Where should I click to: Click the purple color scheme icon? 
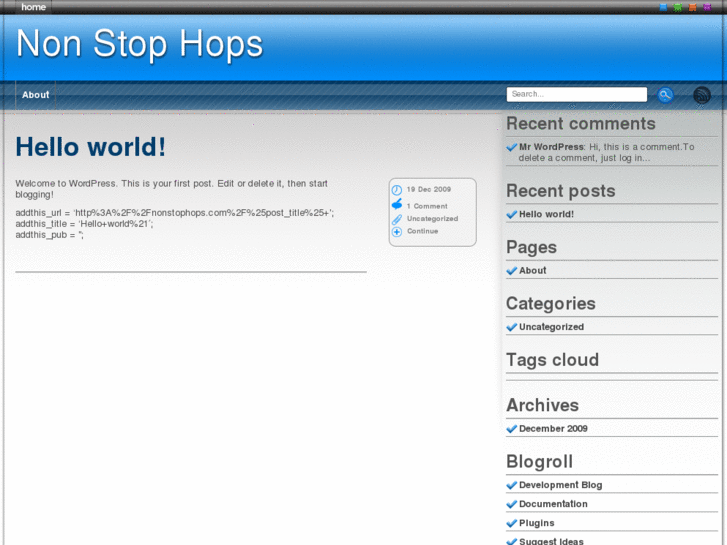707,7
